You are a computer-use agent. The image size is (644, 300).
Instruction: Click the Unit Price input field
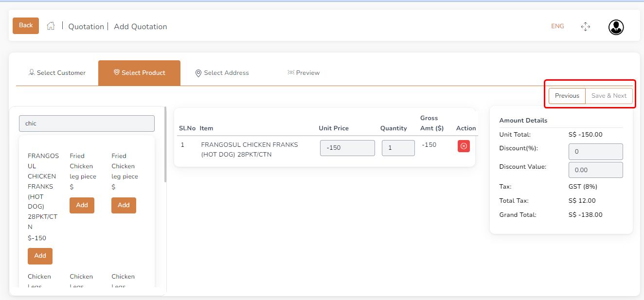tap(347, 148)
